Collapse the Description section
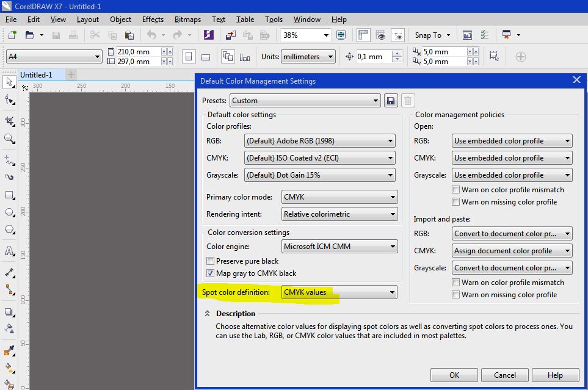The height and width of the screenshot is (390, 588). click(x=207, y=314)
